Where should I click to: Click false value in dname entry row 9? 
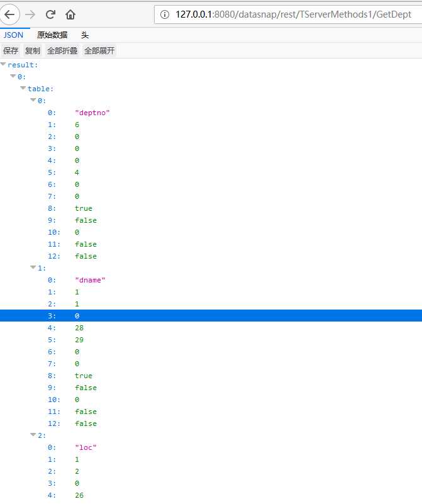coord(86,388)
